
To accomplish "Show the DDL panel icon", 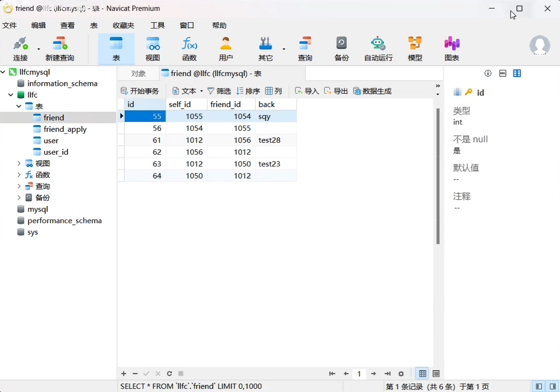I will pos(503,73).
